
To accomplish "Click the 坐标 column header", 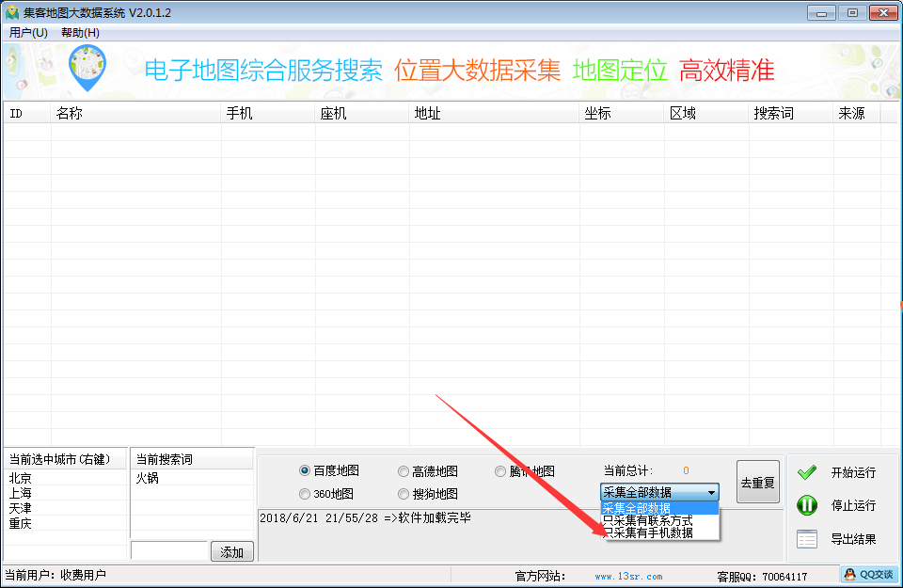I will point(622,114).
